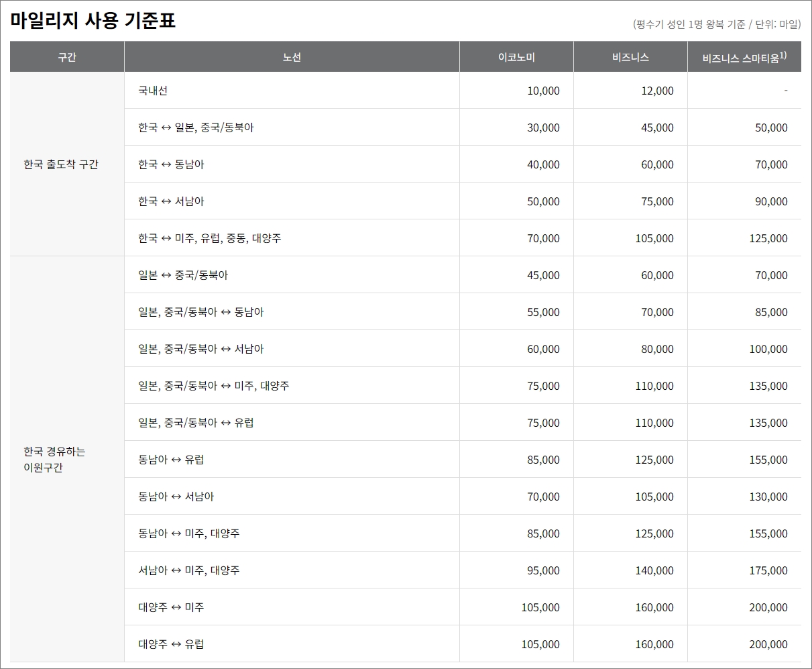This screenshot has height=669, width=812.
Task: Select the 한국 ↔ 동남아 route row
Action: pyautogui.click(x=171, y=164)
